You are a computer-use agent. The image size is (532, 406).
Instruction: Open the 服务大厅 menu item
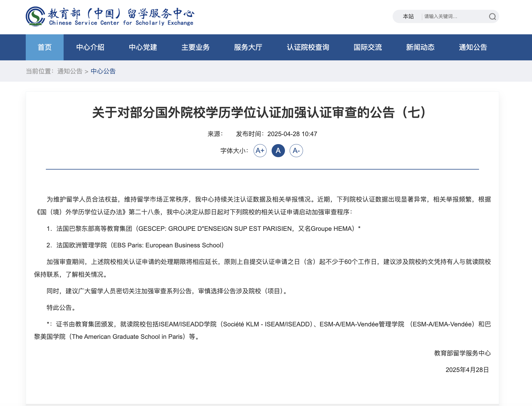pos(248,47)
